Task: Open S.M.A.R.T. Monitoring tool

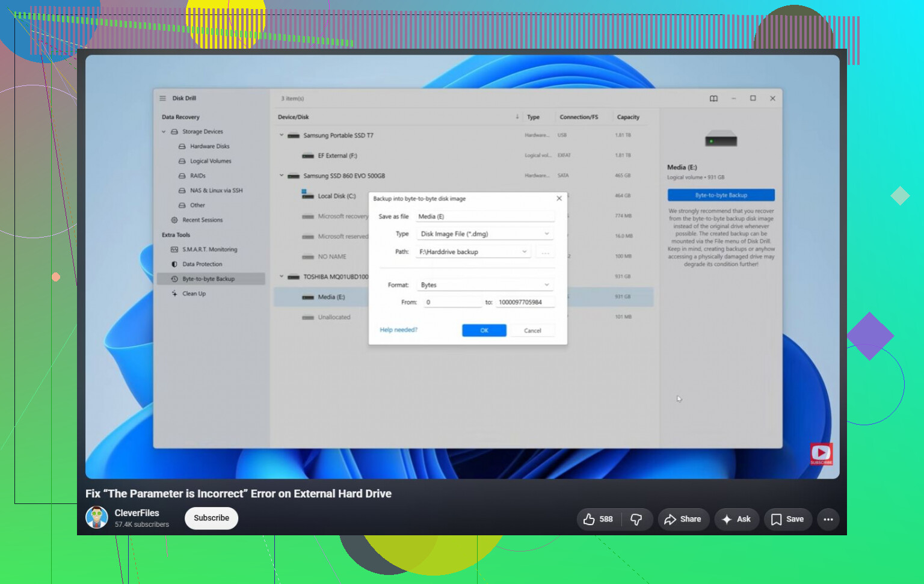Action: click(210, 250)
